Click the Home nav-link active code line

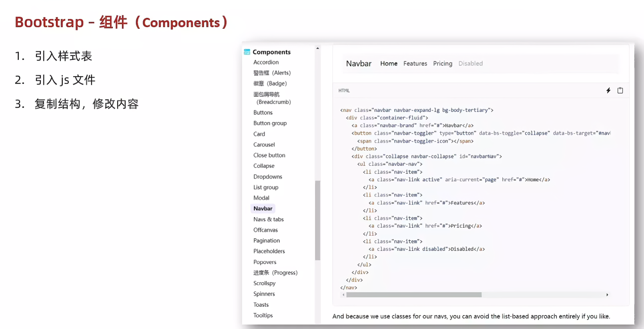point(459,179)
